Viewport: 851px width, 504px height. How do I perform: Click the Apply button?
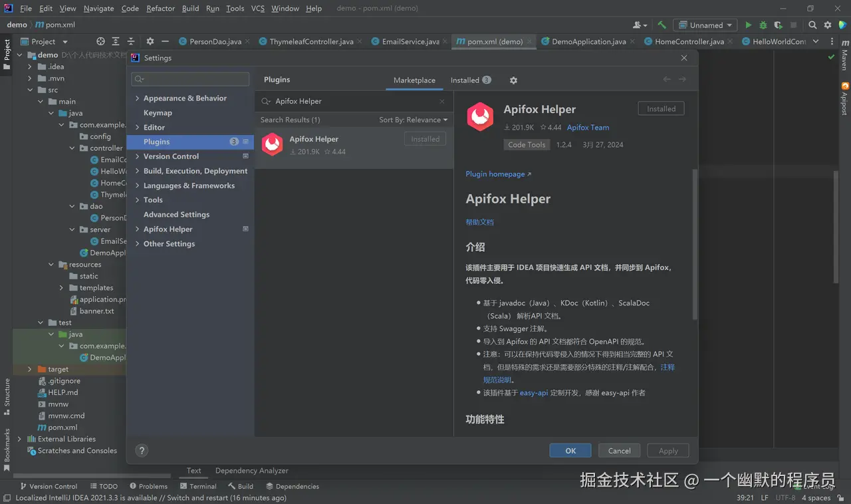(668, 450)
